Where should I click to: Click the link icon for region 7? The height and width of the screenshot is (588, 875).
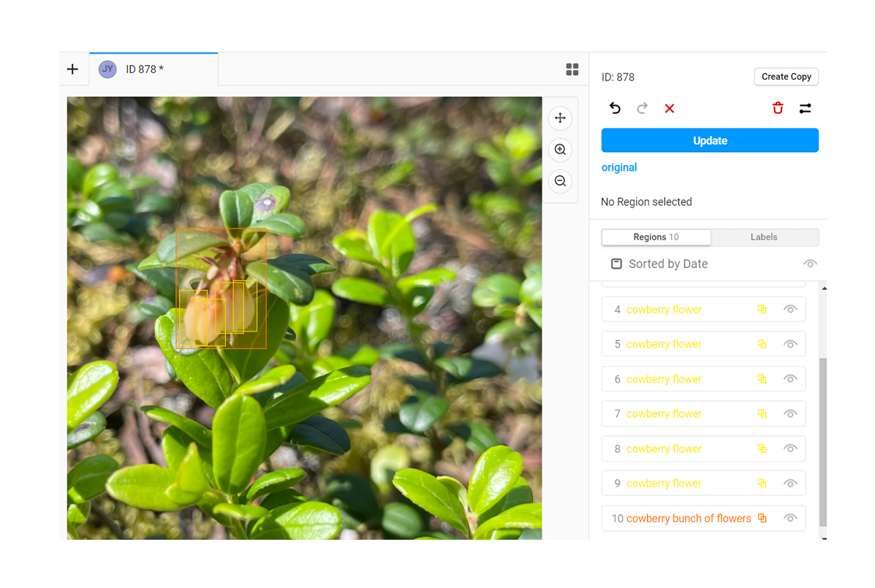click(762, 413)
